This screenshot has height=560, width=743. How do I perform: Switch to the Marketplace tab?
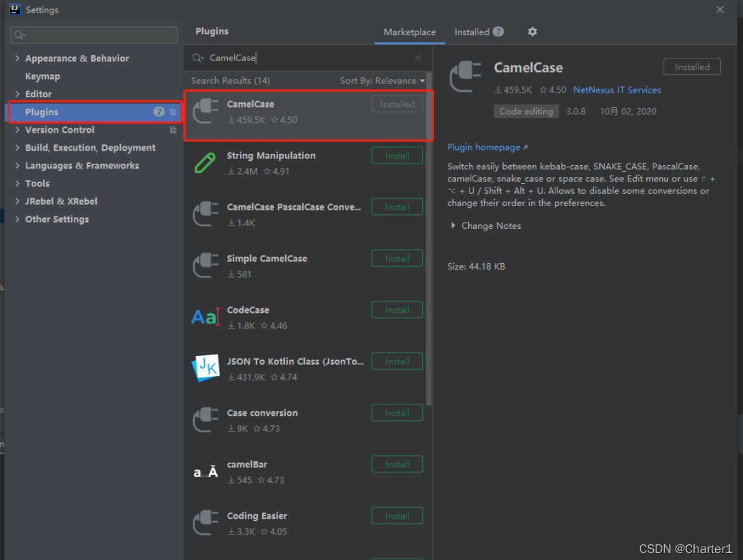[x=410, y=32]
